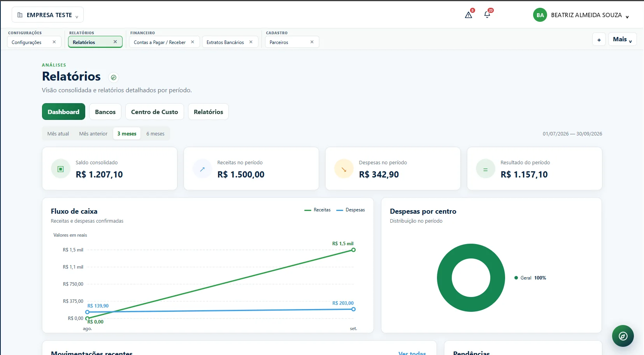Open the alerts warning triangle icon
Screen dimensions: 644x355
[469, 15]
